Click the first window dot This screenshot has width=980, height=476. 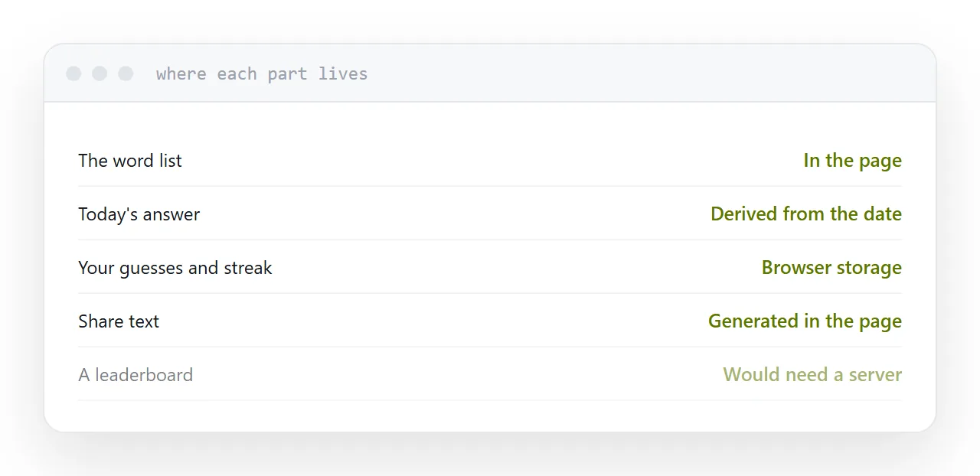tap(73, 73)
